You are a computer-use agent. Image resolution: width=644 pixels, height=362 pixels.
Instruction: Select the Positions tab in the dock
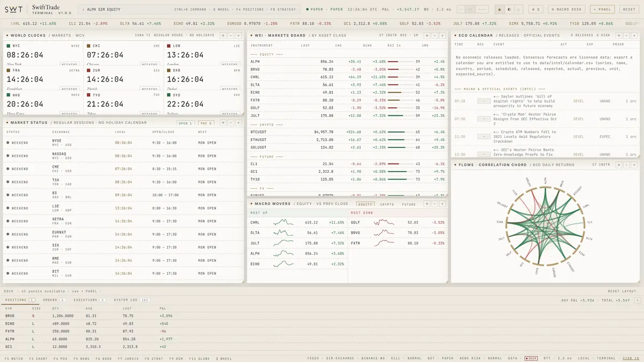pyautogui.click(x=20, y=300)
